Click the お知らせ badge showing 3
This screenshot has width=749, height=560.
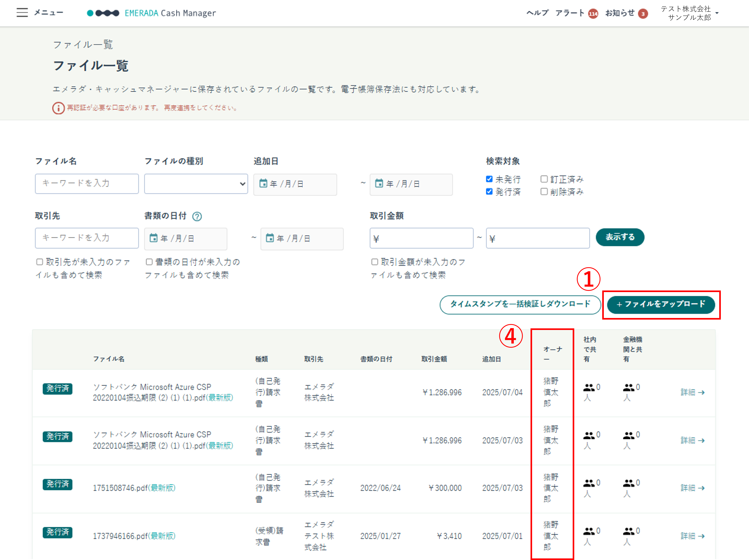(643, 14)
